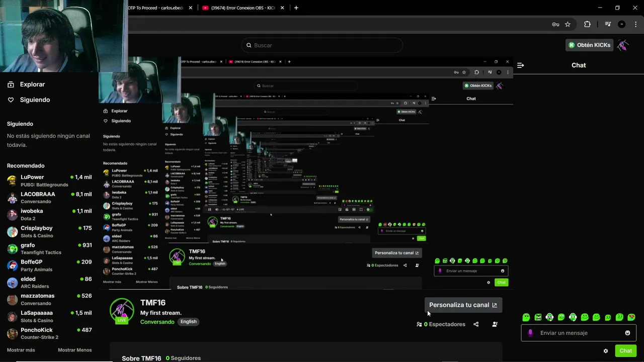The height and width of the screenshot is (362, 644).
Task: Close the OTP To Proceed tab
Action: 191,8
